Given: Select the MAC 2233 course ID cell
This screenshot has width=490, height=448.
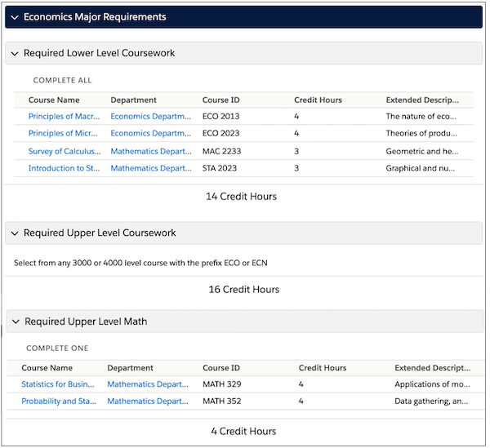Looking at the screenshot, I should click(x=221, y=152).
